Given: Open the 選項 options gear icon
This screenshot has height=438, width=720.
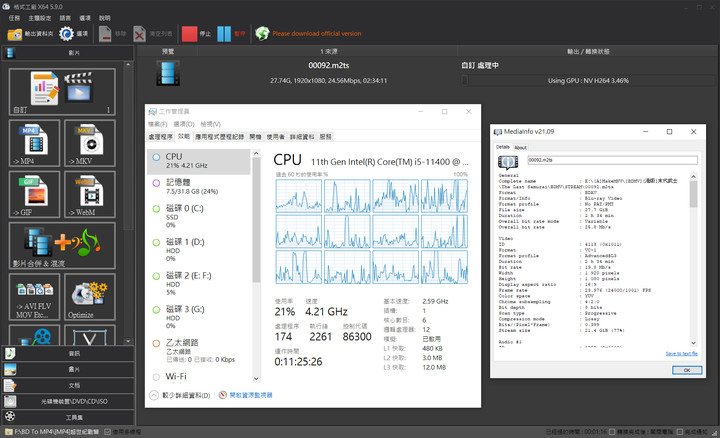Looking at the screenshot, I should [x=67, y=34].
